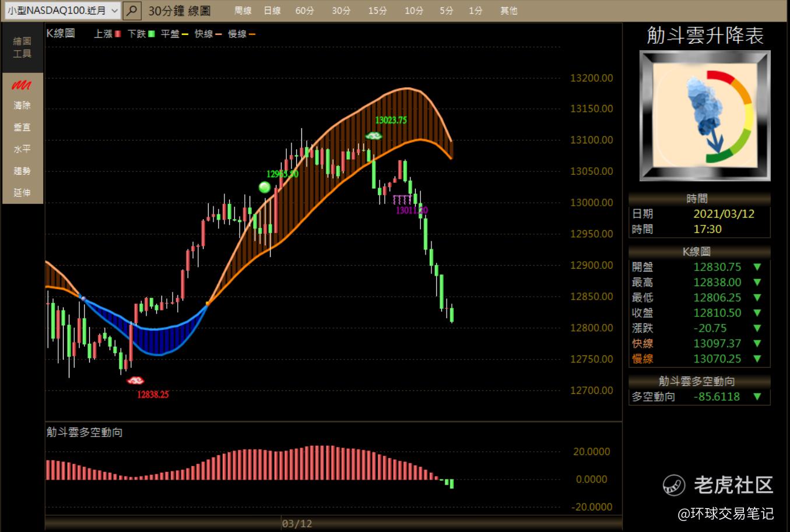Open the 小型NASDAQ100.近月 symbol dropdown

click(63, 10)
